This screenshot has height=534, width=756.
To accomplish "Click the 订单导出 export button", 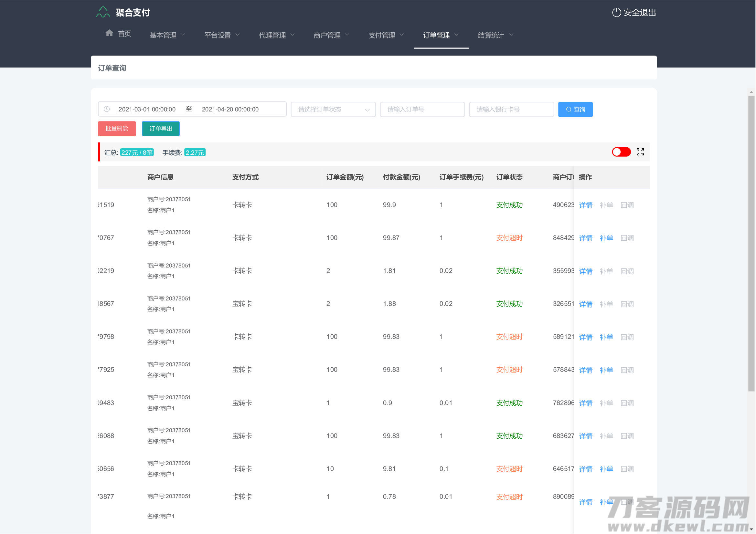I will (x=160, y=129).
